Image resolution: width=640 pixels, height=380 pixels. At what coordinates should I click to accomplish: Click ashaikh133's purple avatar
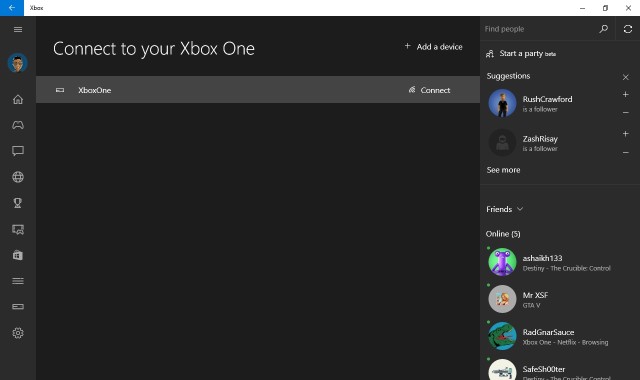click(502, 262)
